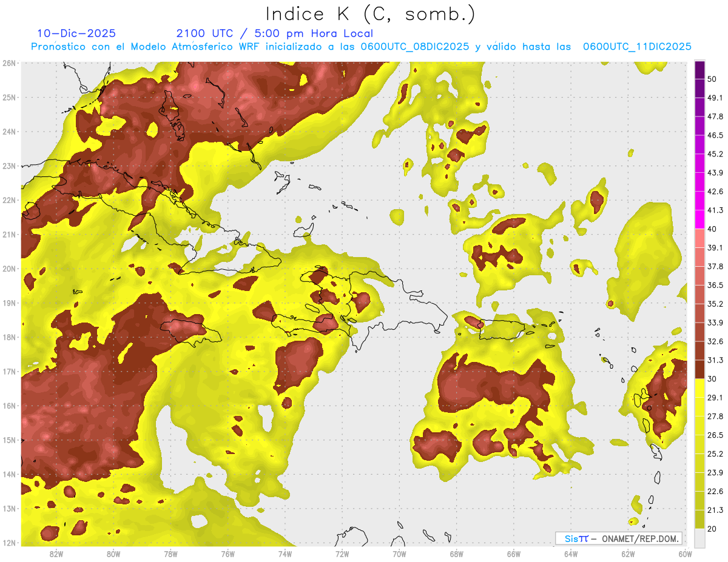Click the latitude label "23N"

[x=9, y=166]
